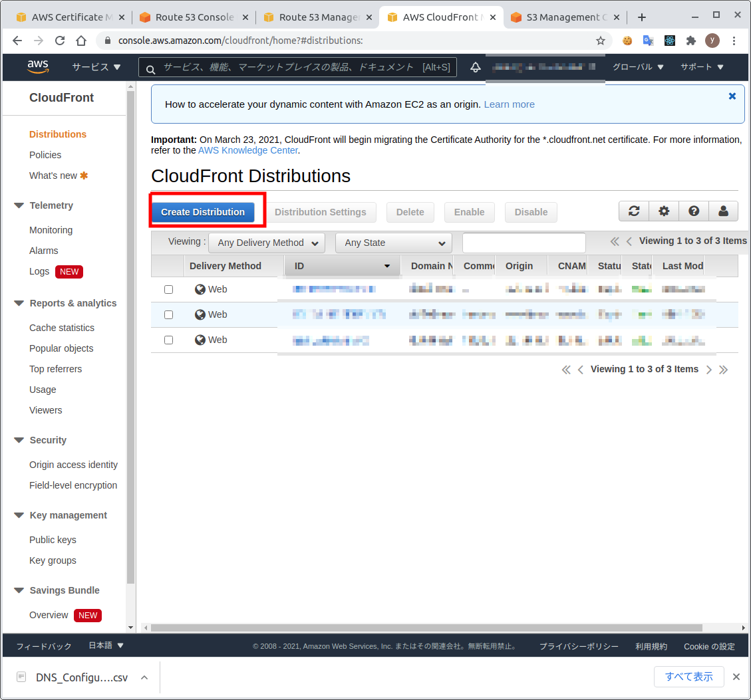This screenshot has width=751, height=700.
Task: Click すべて表示 show all downloads
Action: [688, 677]
